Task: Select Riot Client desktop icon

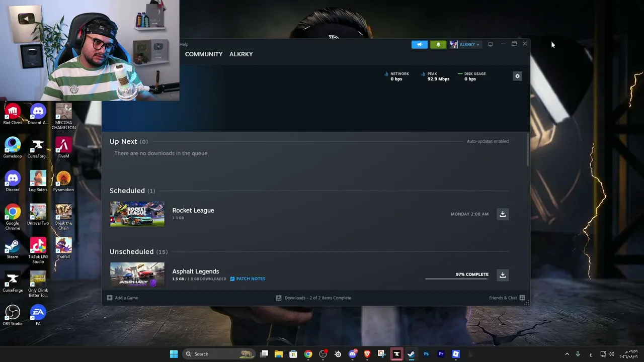Action: coord(13,114)
